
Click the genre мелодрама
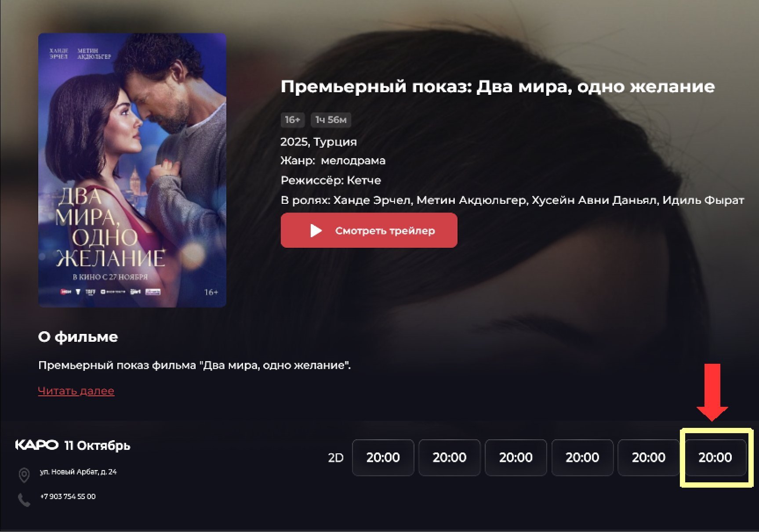tap(353, 161)
